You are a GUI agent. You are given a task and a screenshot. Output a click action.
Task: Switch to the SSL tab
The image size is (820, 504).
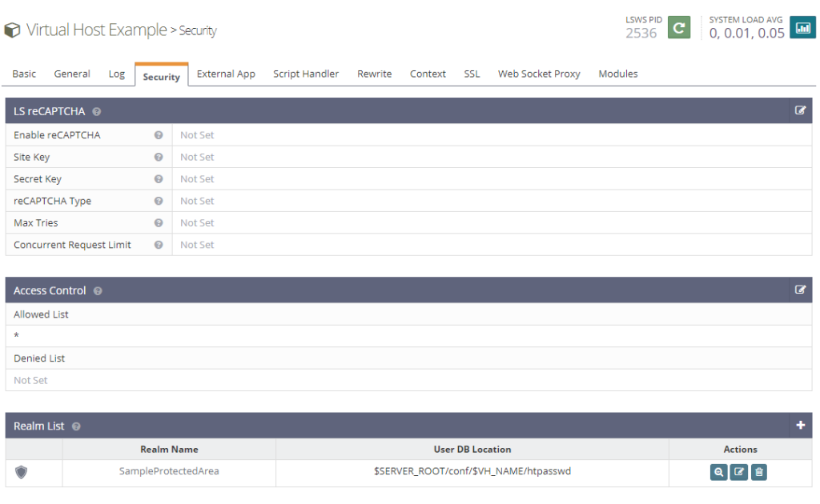(472, 73)
